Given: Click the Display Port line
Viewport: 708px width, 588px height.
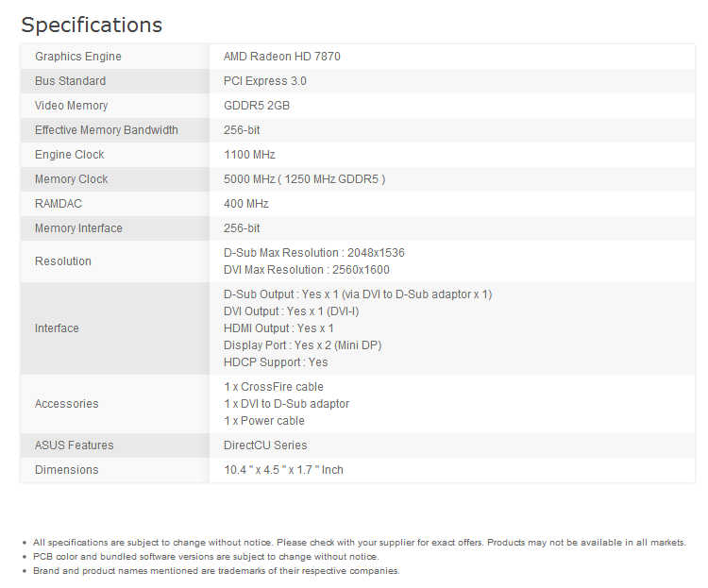Looking at the screenshot, I should pyautogui.click(x=302, y=345).
